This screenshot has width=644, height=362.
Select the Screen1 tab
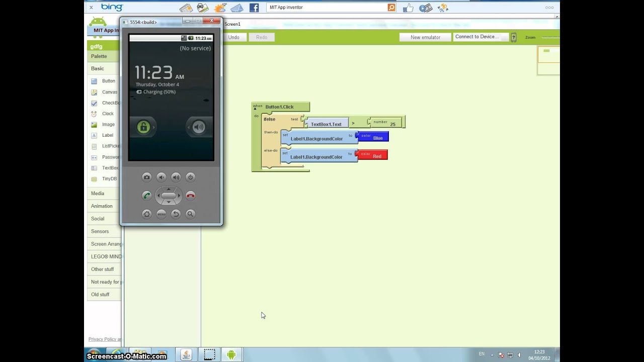[x=232, y=24]
